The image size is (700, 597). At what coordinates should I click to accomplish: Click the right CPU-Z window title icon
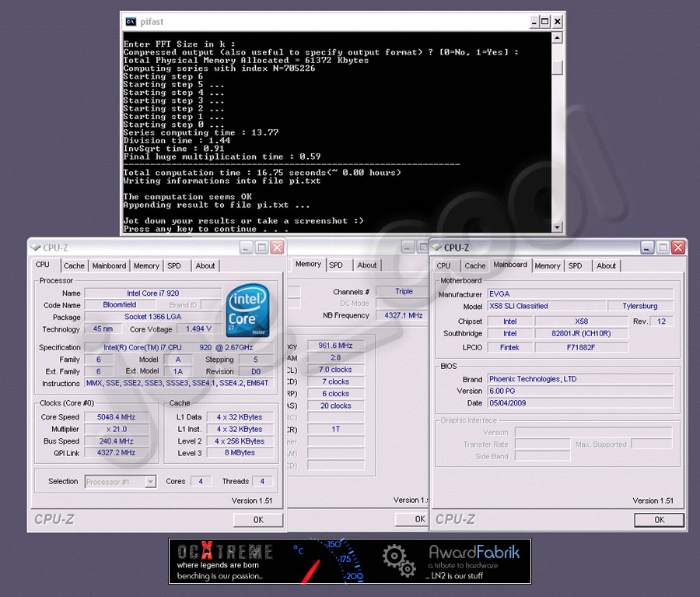(x=436, y=247)
